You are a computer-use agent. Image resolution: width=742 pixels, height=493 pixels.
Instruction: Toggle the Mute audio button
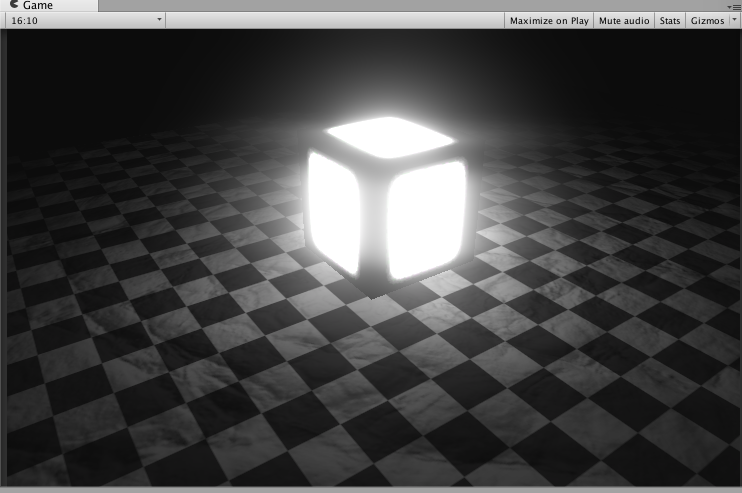point(624,20)
